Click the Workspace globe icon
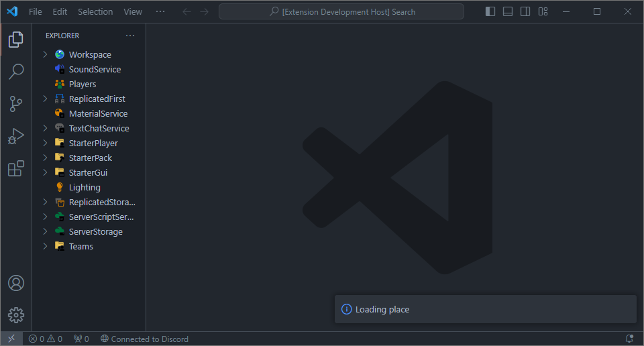644x346 pixels. click(x=60, y=54)
